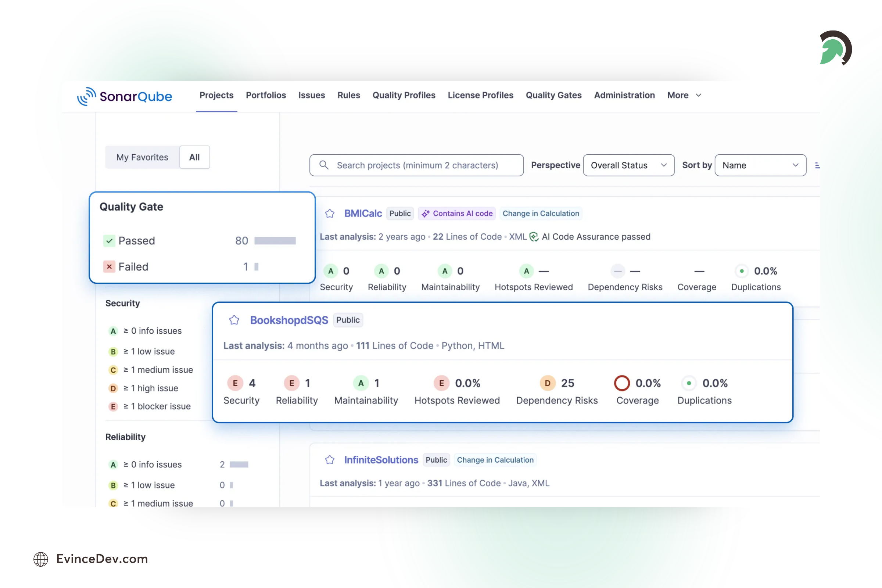
Task: Open the Portfolios tab
Action: pyautogui.click(x=266, y=95)
